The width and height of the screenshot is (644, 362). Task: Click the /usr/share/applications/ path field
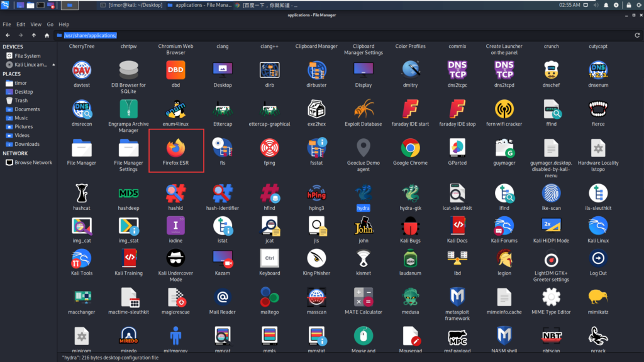pos(343,35)
